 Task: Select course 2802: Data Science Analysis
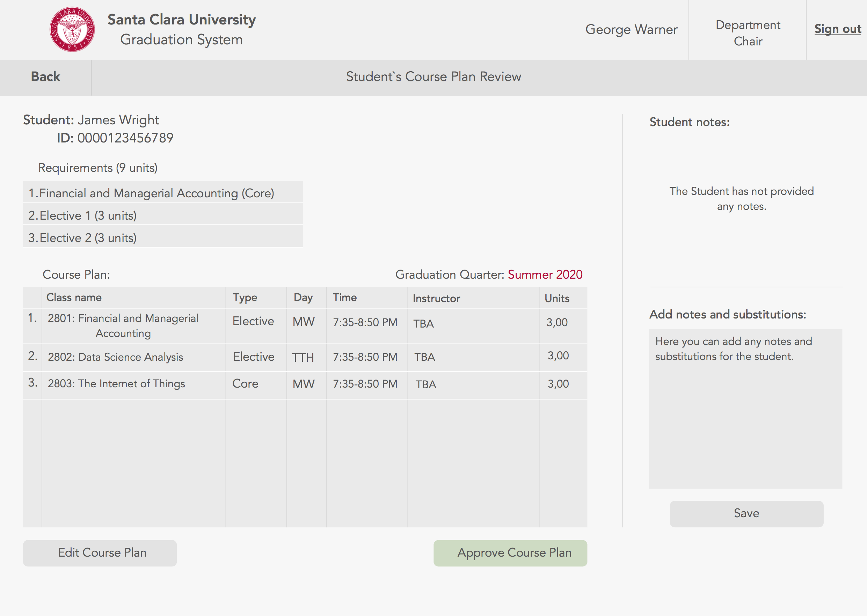(115, 357)
